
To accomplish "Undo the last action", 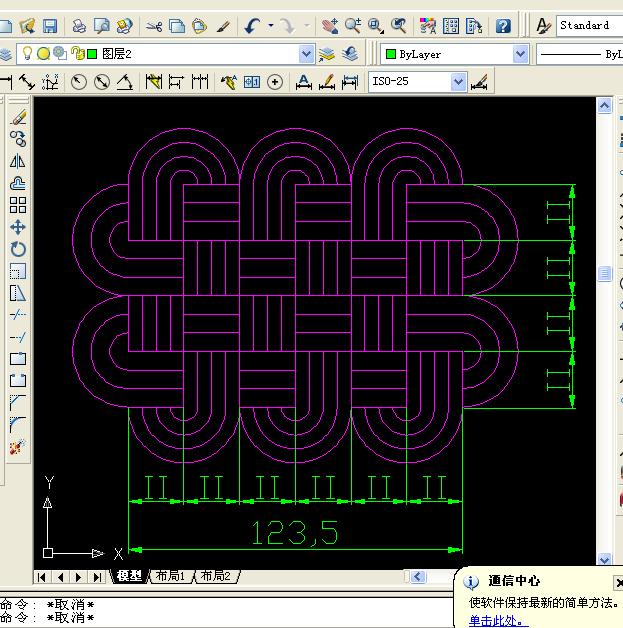I will point(253,26).
